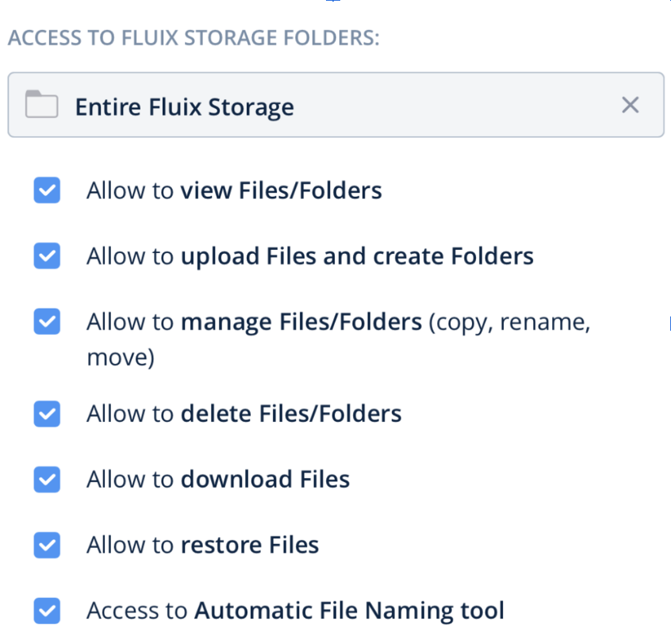Click the 'Access to Automatic File Naming tool' label text

tap(295, 610)
